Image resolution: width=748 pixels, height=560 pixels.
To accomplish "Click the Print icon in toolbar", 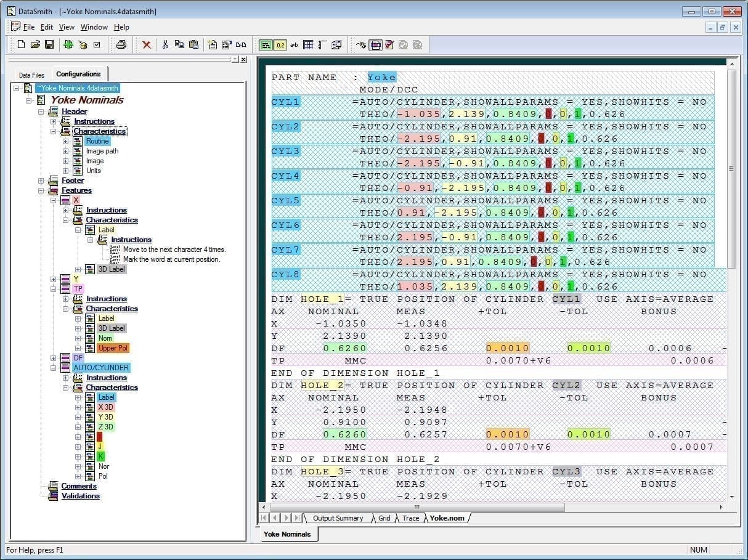I will tap(121, 44).
